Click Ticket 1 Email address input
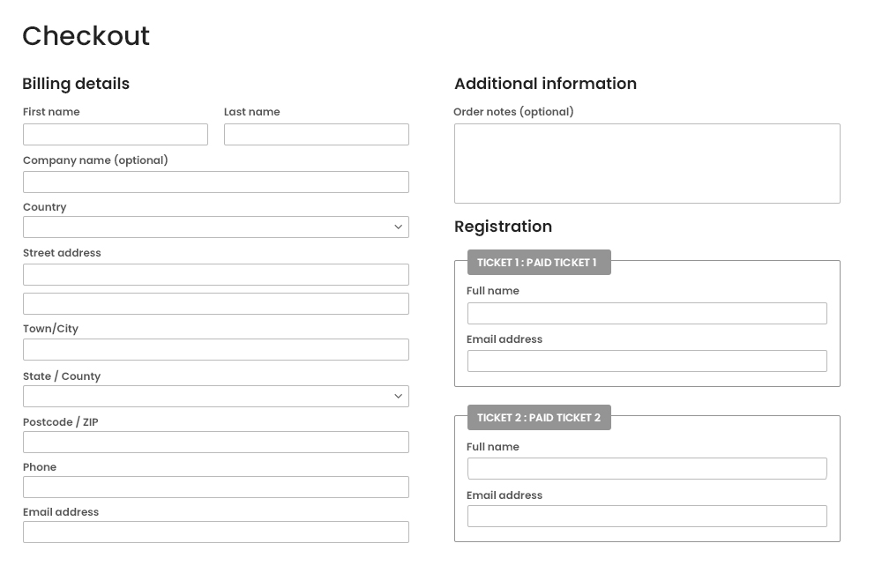This screenshot has height=588, width=882. [x=647, y=361]
